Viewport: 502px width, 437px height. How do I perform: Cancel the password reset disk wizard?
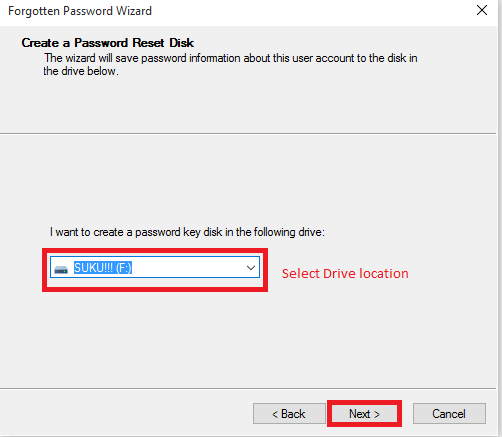point(449,414)
